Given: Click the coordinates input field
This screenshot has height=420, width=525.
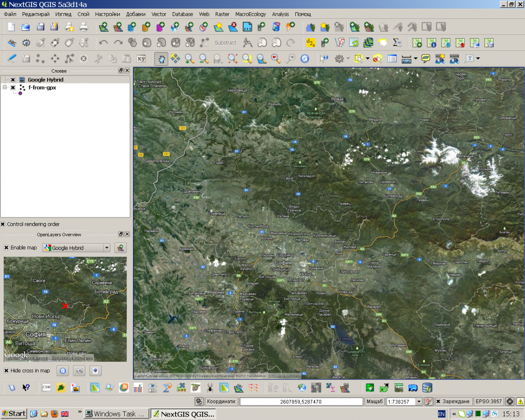Looking at the screenshot, I should coord(301,402).
